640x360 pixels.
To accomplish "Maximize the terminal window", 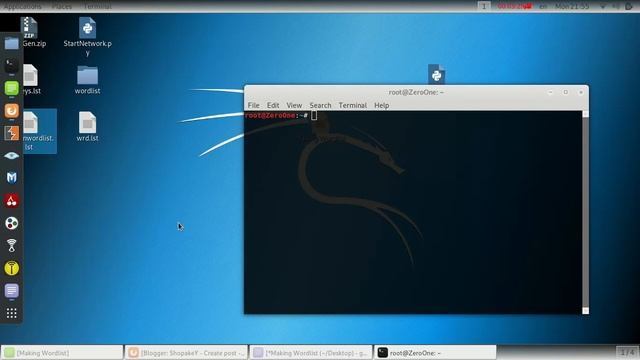I will tap(566, 92).
